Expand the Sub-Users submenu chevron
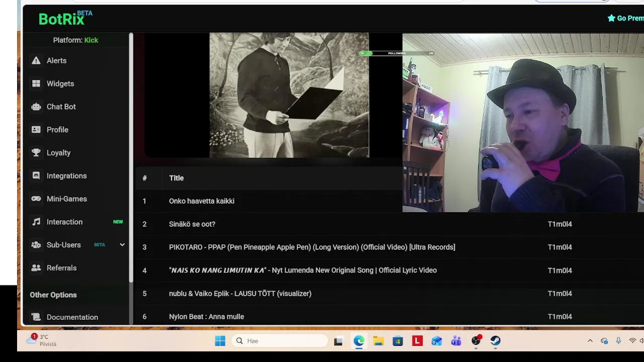The width and height of the screenshot is (644, 362). (x=122, y=245)
